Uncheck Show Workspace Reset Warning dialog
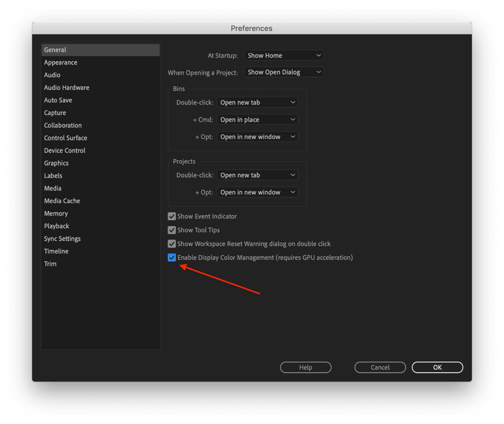Image resolution: width=504 pixels, height=424 pixels. tap(172, 244)
